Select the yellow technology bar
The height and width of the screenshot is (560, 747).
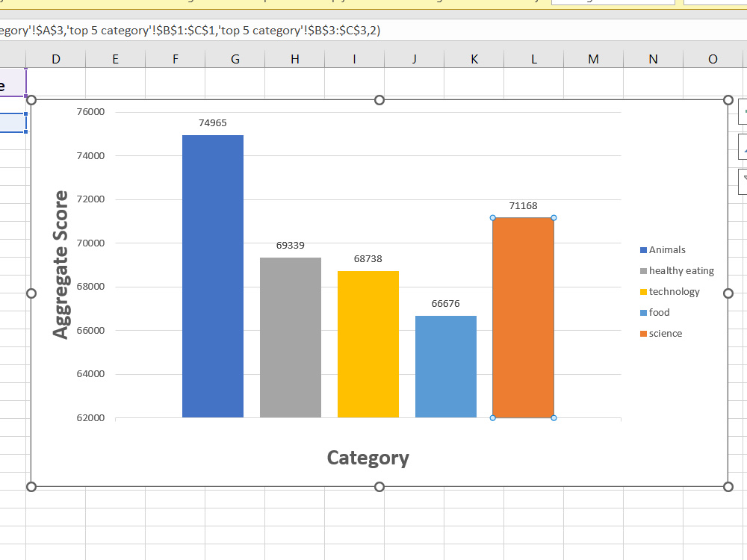tap(368, 344)
